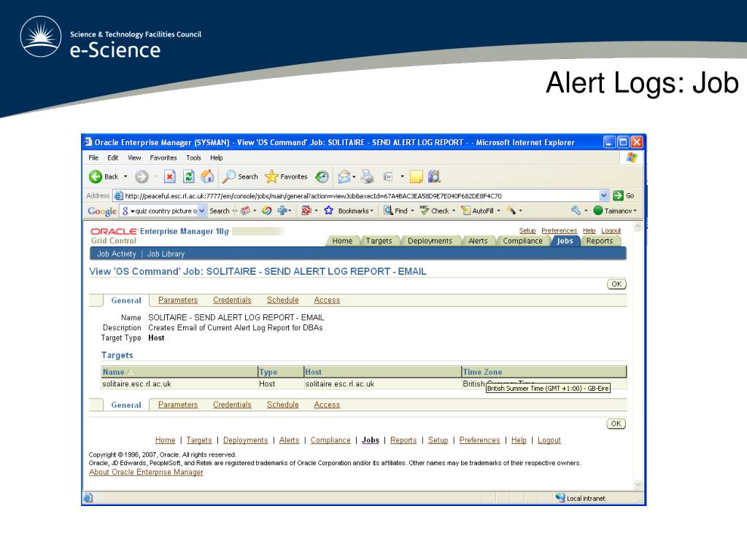Click the Mail envelope icon
Screen dimensions: 747x560
tap(344, 176)
